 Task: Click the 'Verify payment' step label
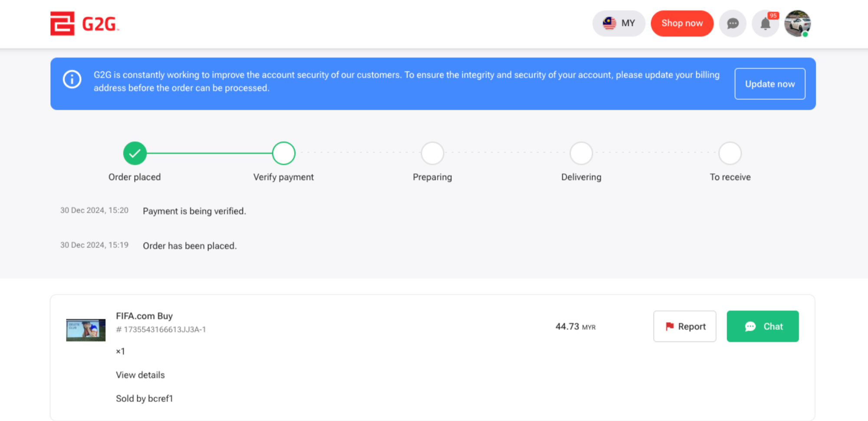(283, 177)
